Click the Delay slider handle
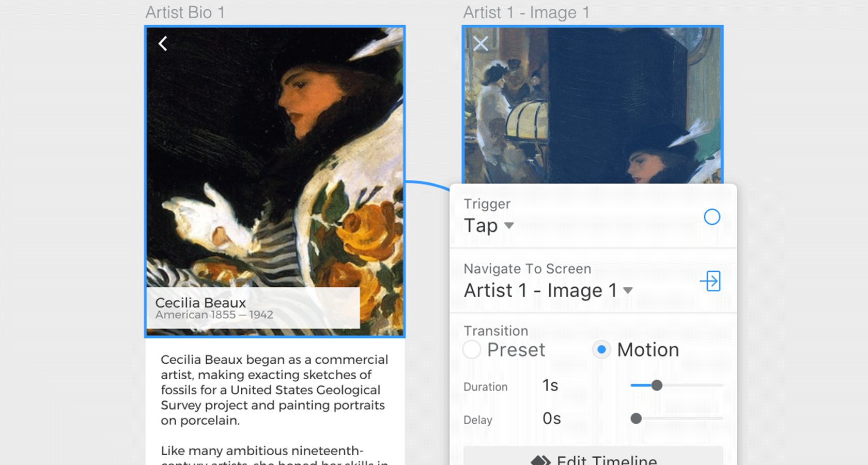The height and width of the screenshot is (465, 868). point(636,419)
